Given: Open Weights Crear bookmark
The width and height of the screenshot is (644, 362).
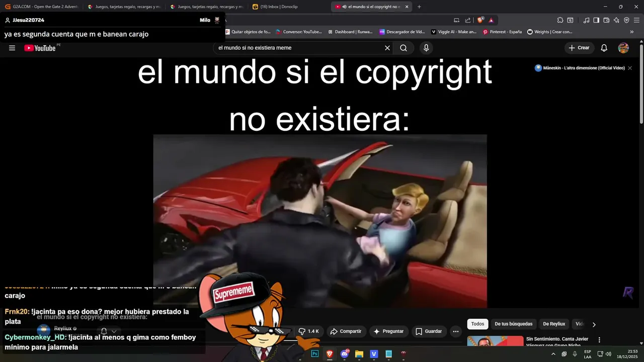Looking at the screenshot, I should point(550,32).
